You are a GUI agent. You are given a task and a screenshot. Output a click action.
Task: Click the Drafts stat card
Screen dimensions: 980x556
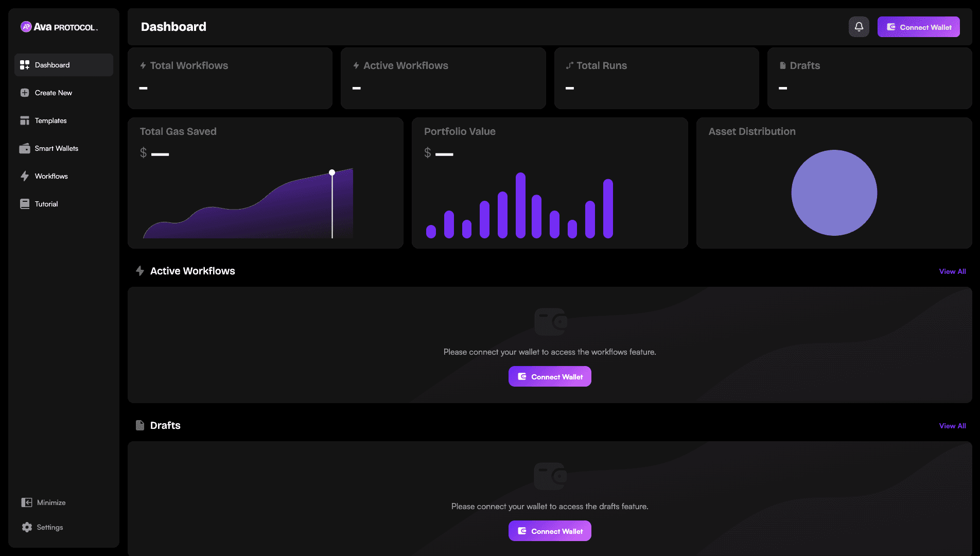(869, 78)
